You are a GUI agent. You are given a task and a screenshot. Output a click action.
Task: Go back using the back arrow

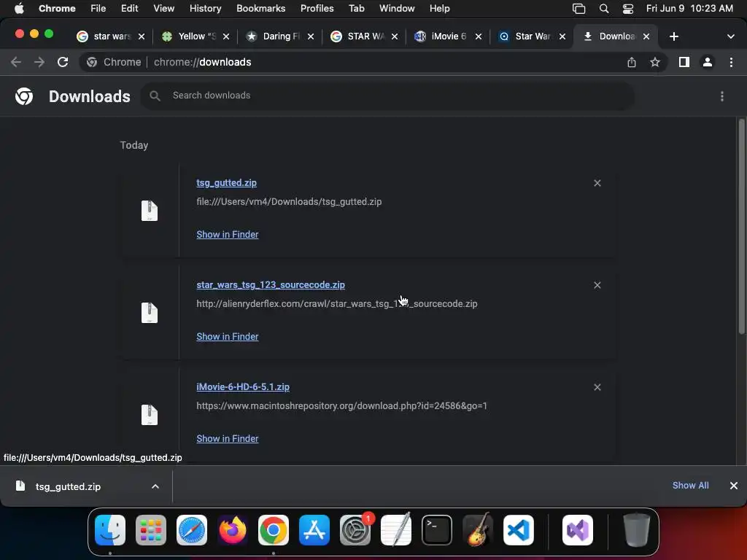tap(16, 62)
